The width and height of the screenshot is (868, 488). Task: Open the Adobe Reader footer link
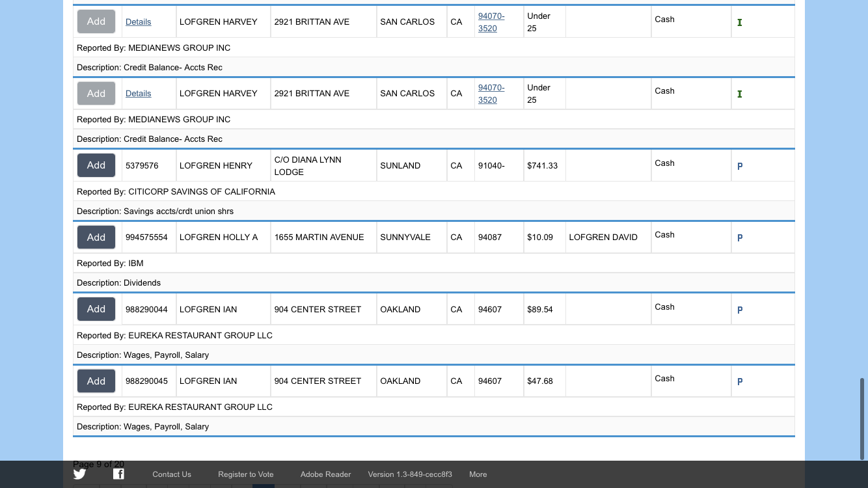click(x=325, y=474)
